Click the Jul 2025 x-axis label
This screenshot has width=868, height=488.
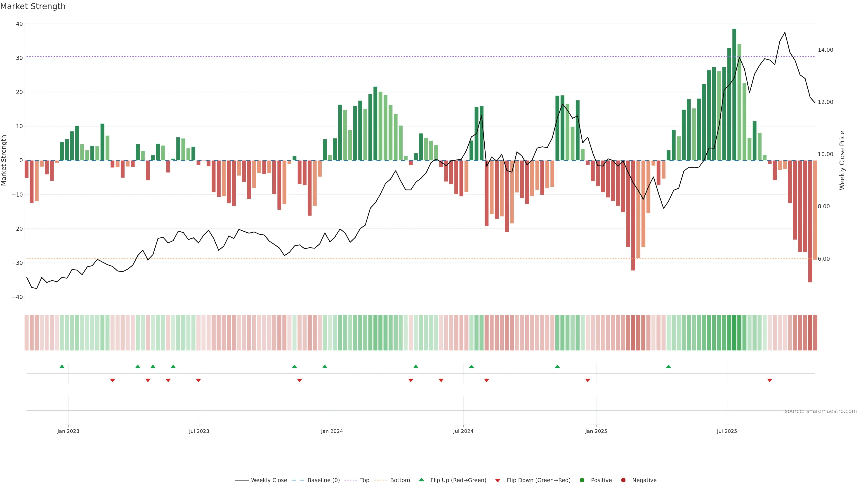pos(727,431)
